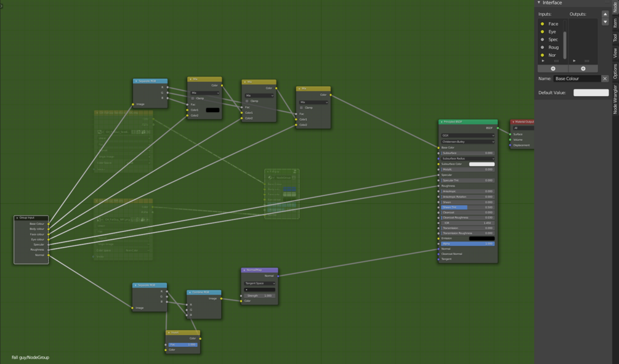619x364 pixels.
Task: Click the Image output socket on Combine RGB
Action: coord(221,299)
